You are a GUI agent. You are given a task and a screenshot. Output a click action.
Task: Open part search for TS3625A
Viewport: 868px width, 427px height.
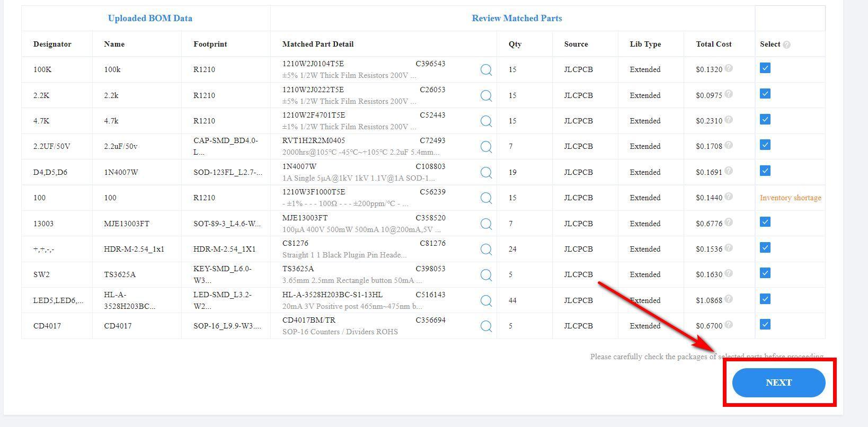(486, 274)
